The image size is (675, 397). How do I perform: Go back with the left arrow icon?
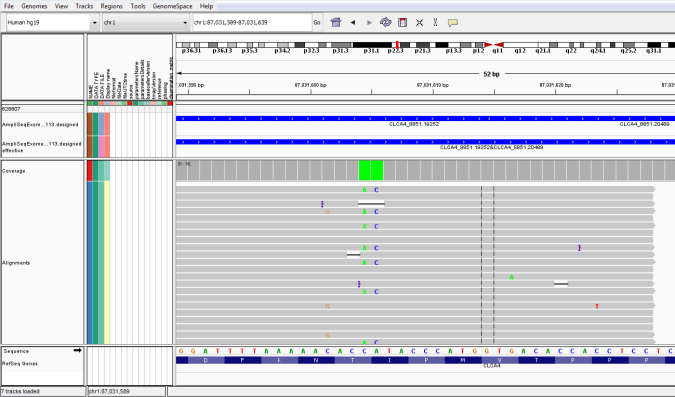pyautogui.click(x=353, y=22)
